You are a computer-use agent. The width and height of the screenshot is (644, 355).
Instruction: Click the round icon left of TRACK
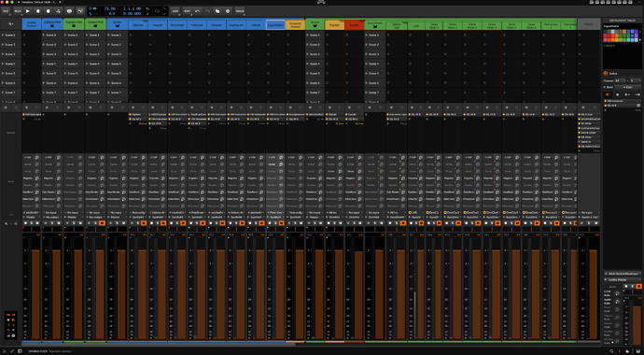tap(228, 11)
